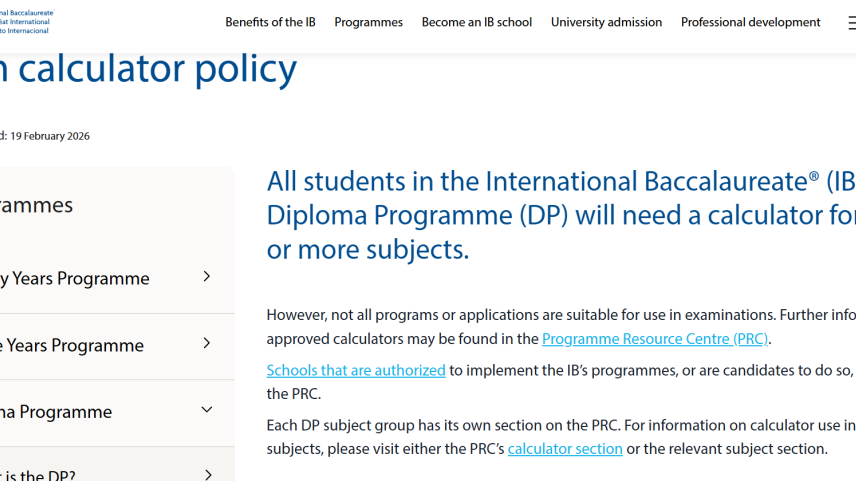The height and width of the screenshot is (481, 856).
Task: Go to University admission in navigation
Action: click(x=606, y=22)
